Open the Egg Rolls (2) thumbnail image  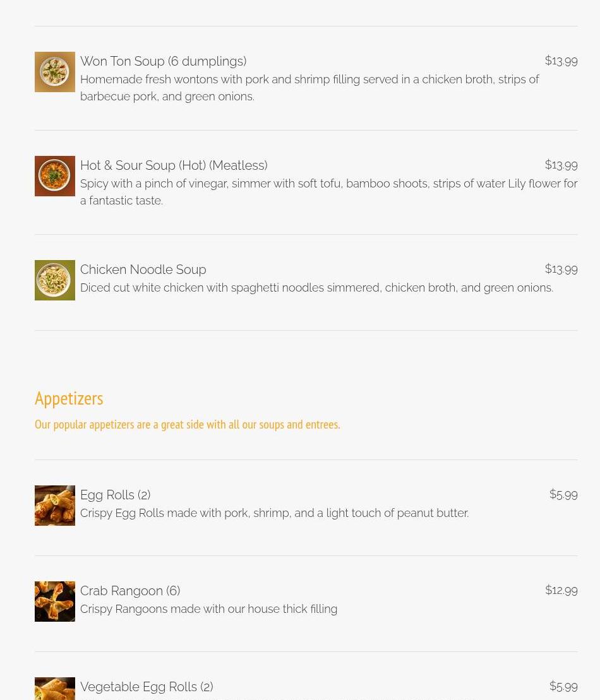[55, 506]
